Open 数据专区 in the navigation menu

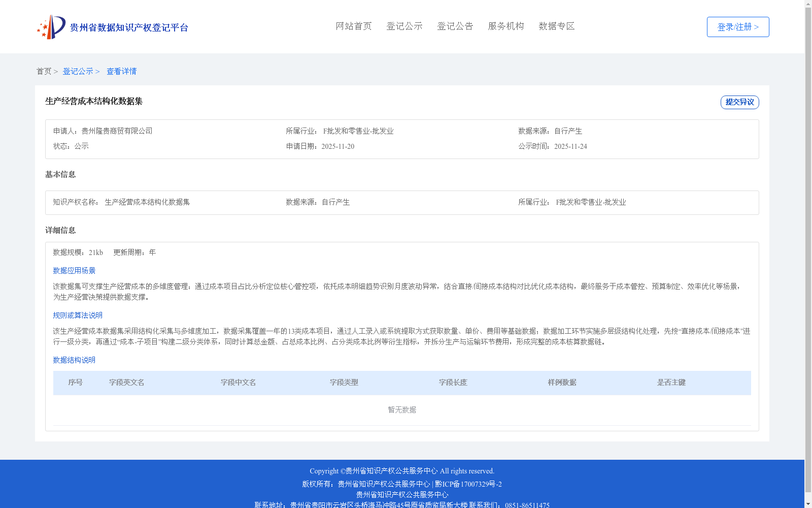click(x=557, y=26)
